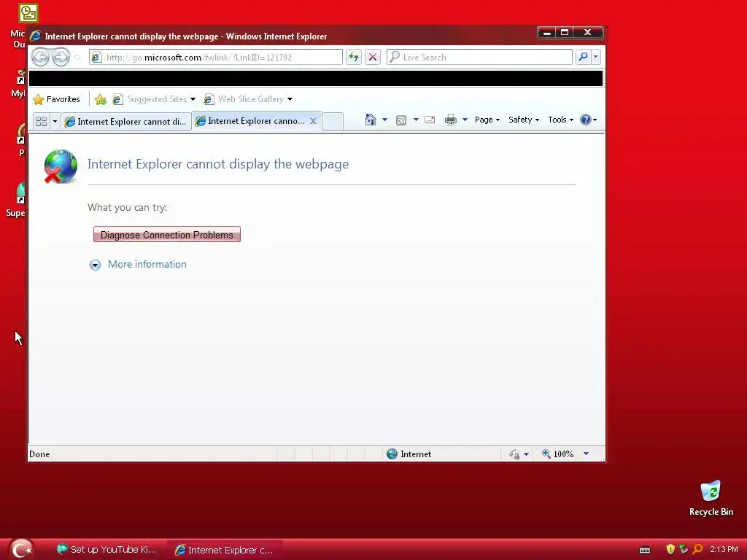Click the Read Mail icon

click(x=430, y=120)
